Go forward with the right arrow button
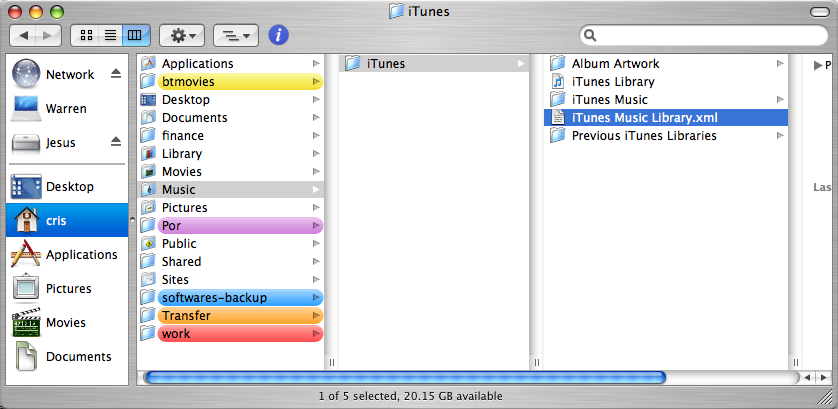 click(x=48, y=35)
